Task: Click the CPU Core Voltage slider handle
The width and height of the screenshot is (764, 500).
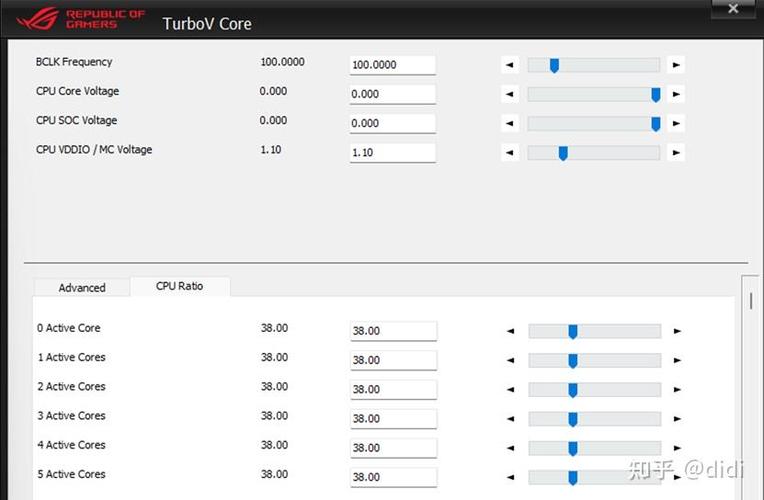Action: click(x=656, y=95)
